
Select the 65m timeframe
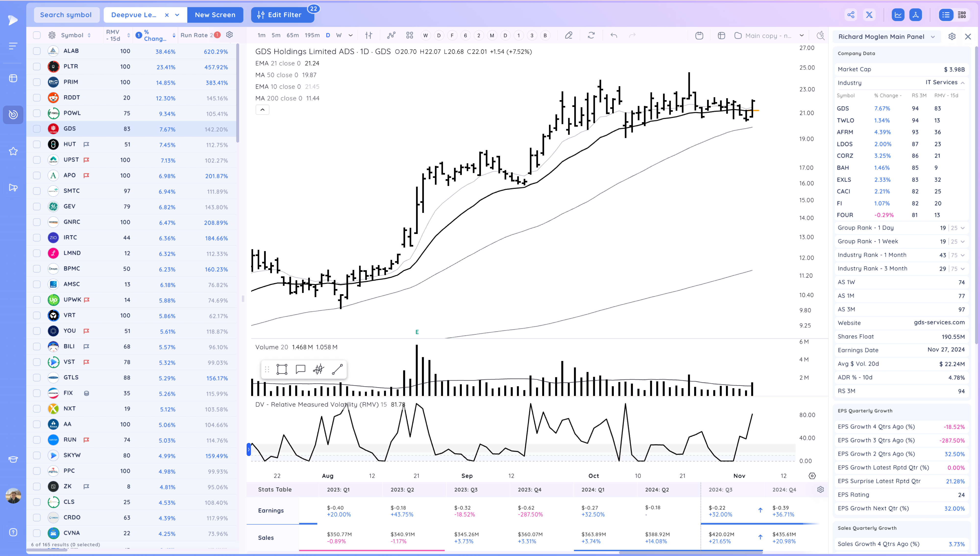[293, 35]
